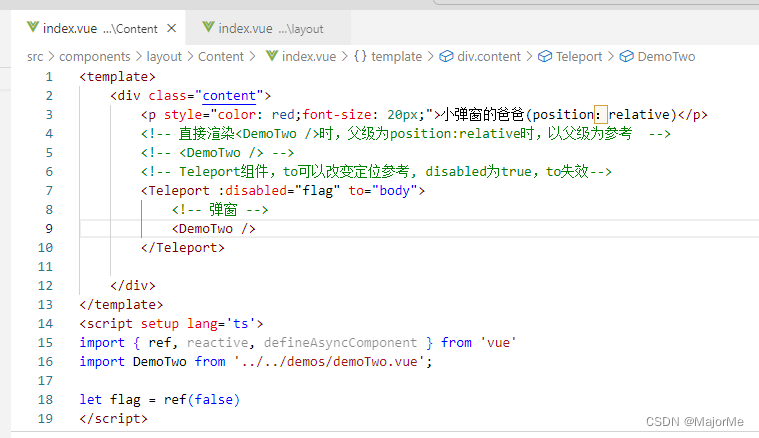759x438 pixels.
Task: Click the to="body" attribute value
Action: pos(395,191)
